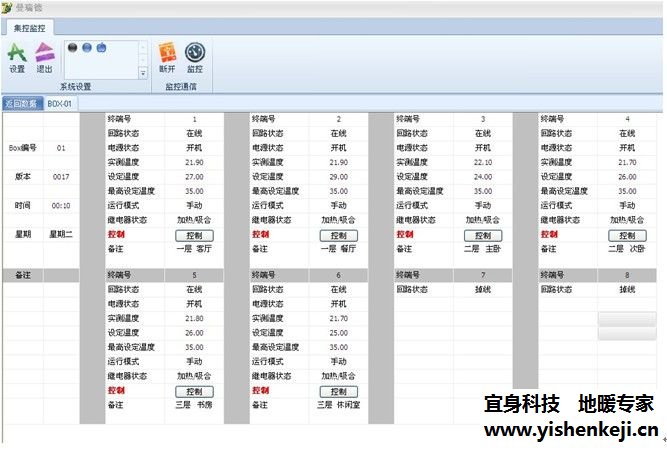
Task: Click 控制 button for terminal 2
Action: (339, 235)
